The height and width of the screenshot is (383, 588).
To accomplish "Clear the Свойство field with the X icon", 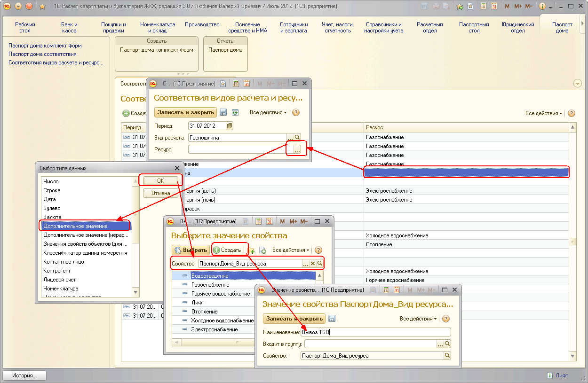I will coord(312,264).
